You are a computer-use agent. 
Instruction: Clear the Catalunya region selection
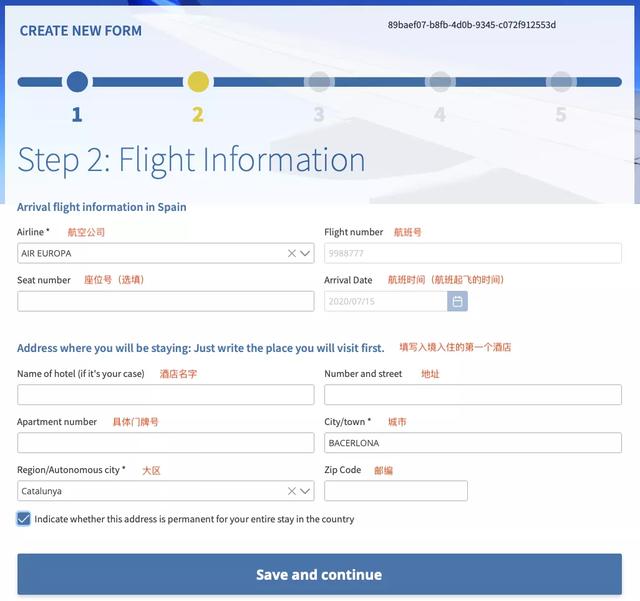click(x=291, y=491)
